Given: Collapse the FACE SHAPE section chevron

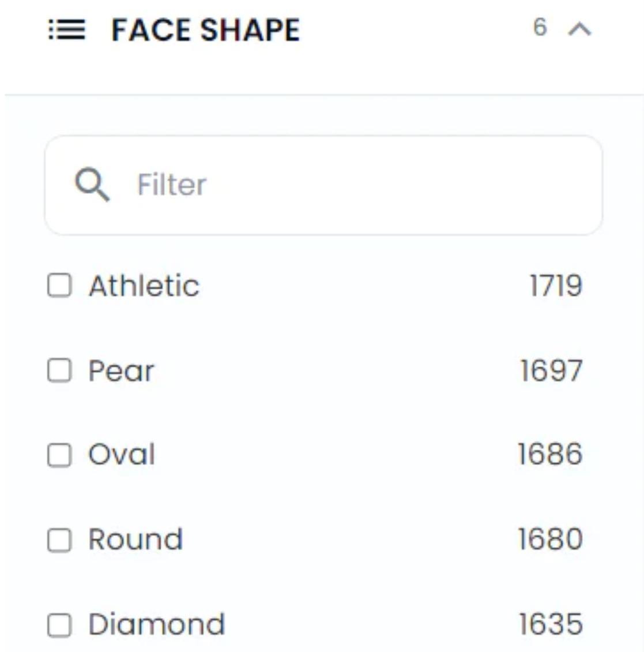Looking at the screenshot, I should click(579, 29).
